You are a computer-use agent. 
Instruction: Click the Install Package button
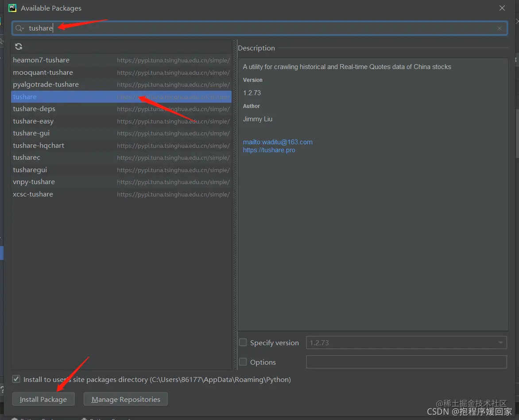click(43, 399)
